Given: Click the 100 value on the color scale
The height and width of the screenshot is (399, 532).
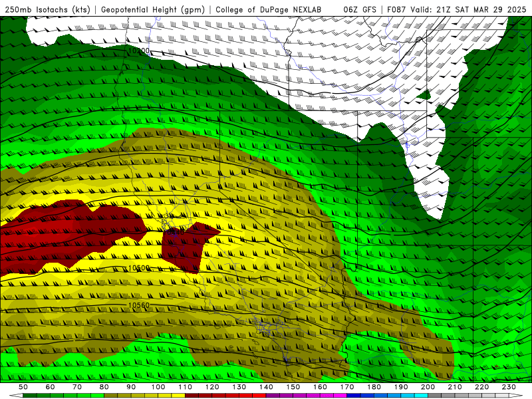Looking at the screenshot, I should pos(158,387).
